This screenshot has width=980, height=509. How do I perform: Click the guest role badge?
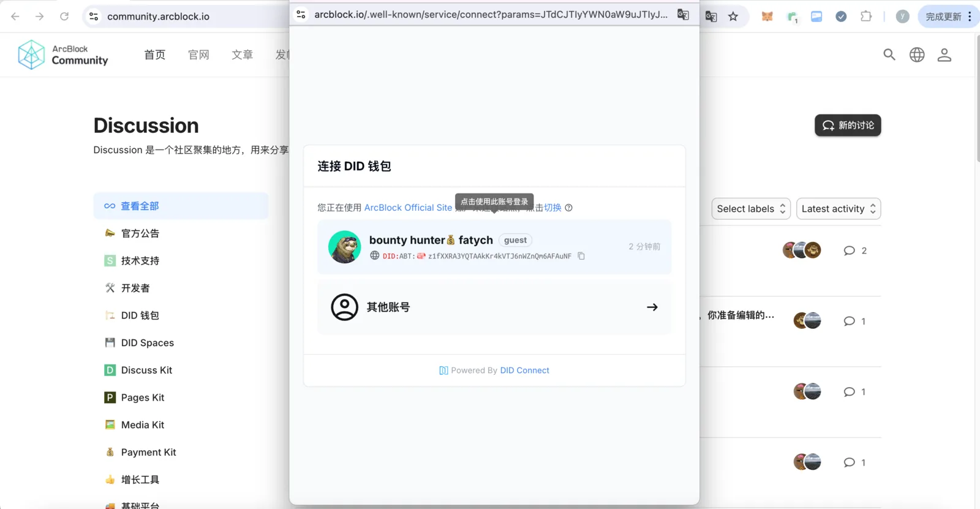pos(515,240)
